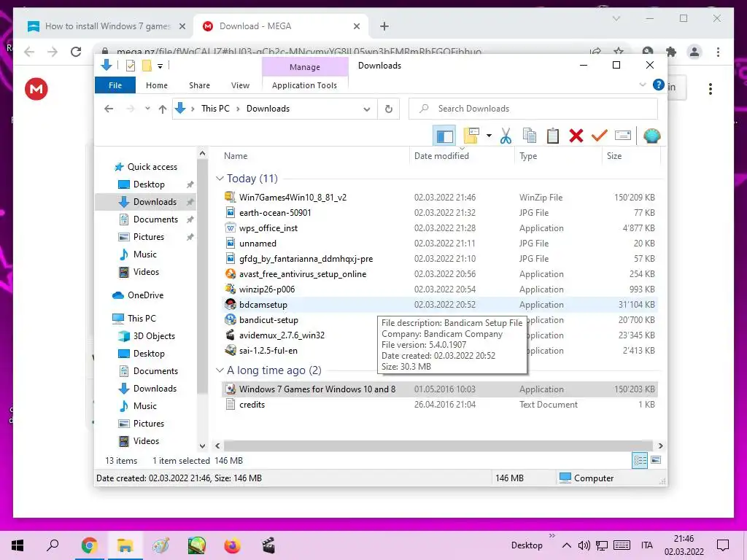Click the scissors Cut icon in toolbar
This screenshot has width=747, height=560.
[x=506, y=136]
